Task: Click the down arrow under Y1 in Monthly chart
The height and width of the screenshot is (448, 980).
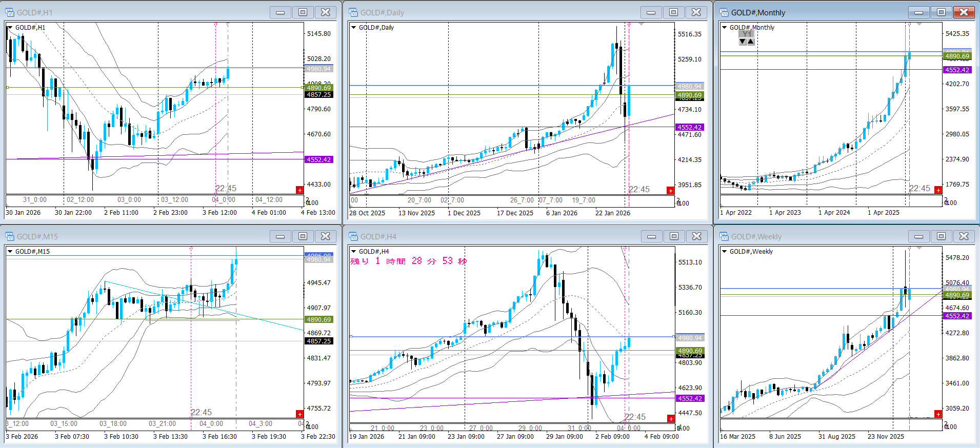Action: (x=743, y=42)
